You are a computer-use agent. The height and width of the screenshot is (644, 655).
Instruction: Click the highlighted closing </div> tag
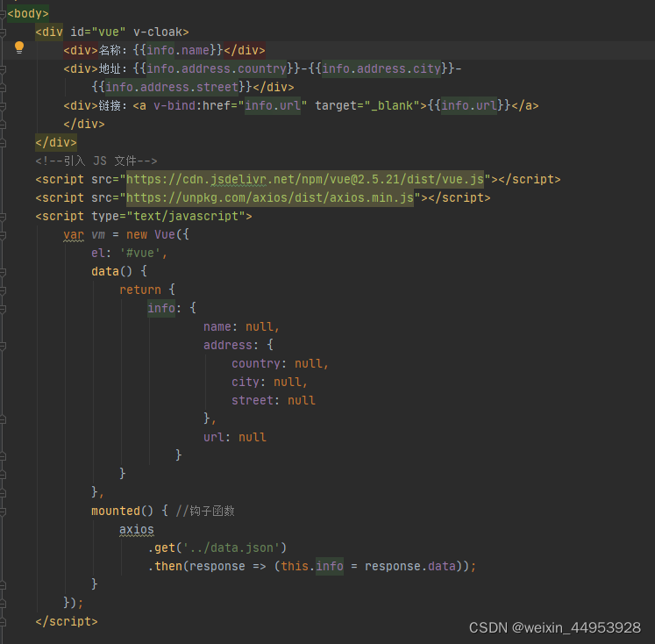click(x=56, y=143)
